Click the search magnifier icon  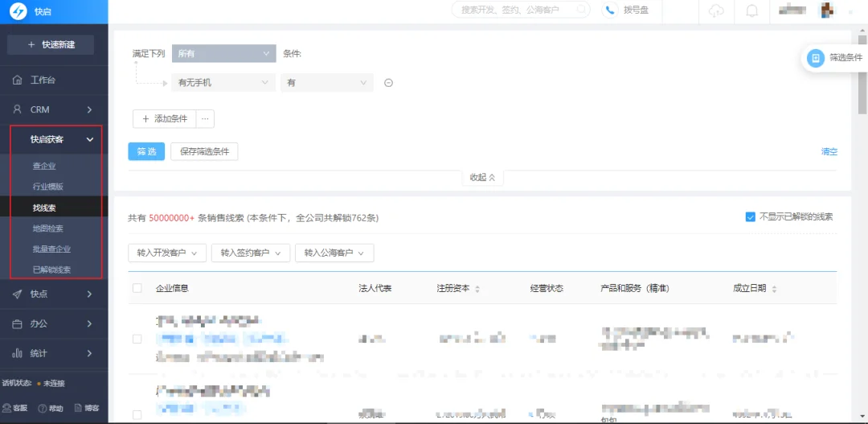[581, 10]
